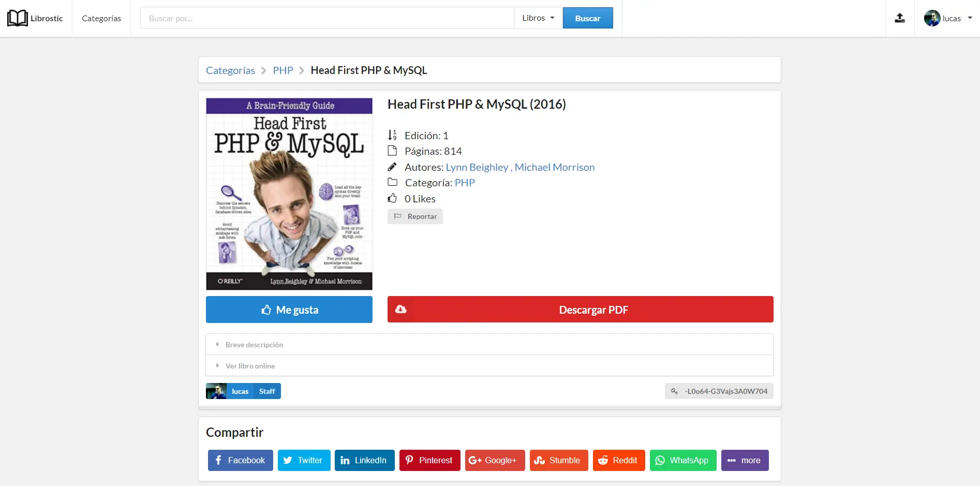Image resolution: width=980 pixels, height=486 pixels.
Task: Share on Twitter
Action: coord(304,460)
